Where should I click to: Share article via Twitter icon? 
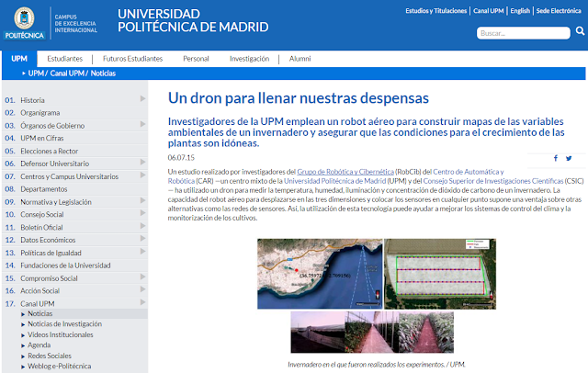pos(569,158)
